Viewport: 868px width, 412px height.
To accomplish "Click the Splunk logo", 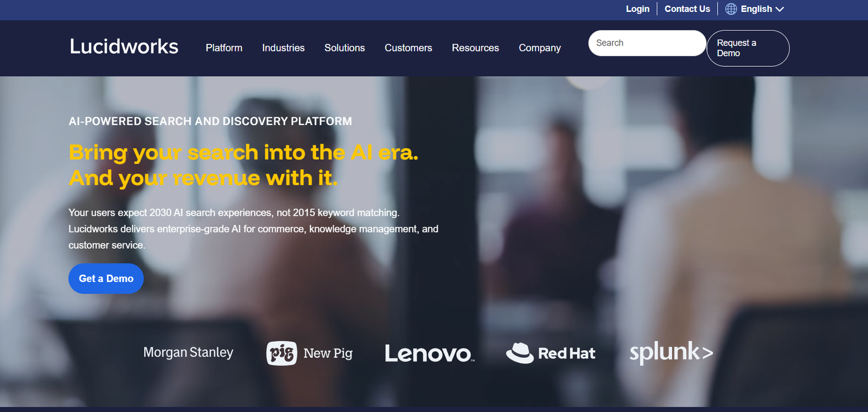I will tap(671, 352).
